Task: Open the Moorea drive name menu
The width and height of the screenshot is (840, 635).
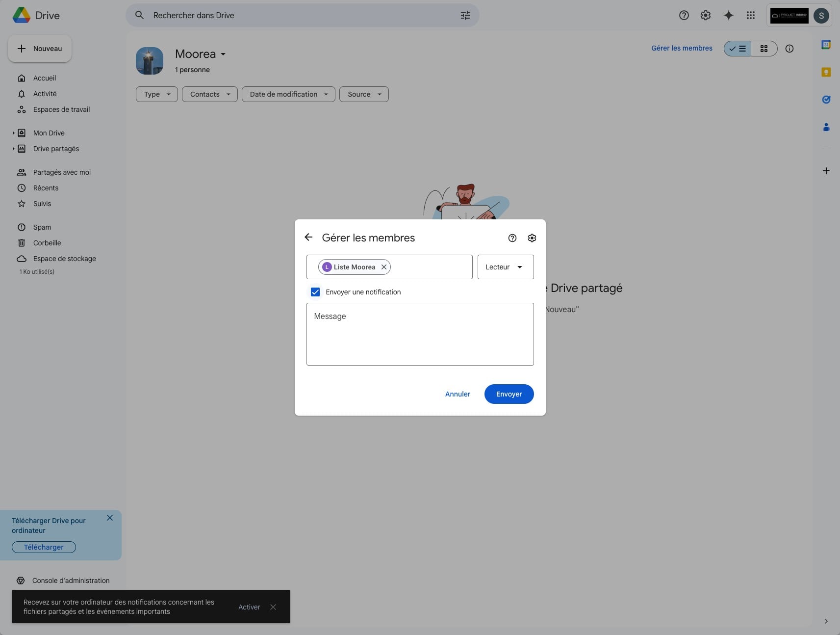Action: pyautogui.click(x=224, y=54)
